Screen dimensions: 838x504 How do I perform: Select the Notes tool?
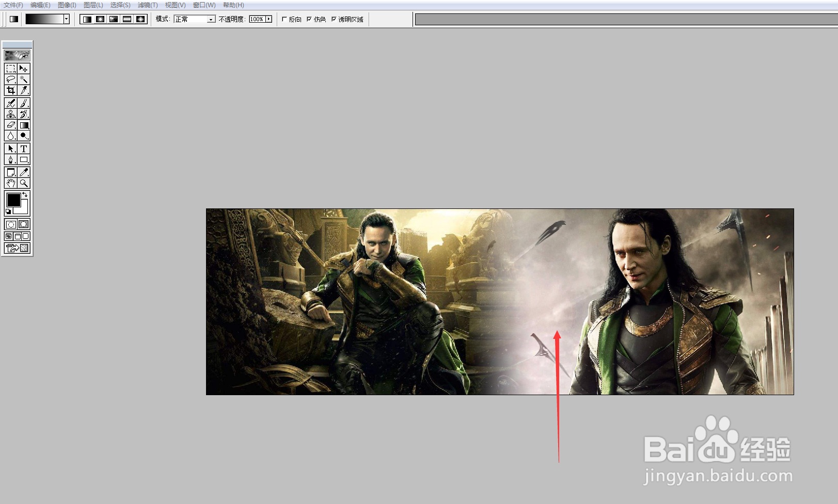coord(11,172)
